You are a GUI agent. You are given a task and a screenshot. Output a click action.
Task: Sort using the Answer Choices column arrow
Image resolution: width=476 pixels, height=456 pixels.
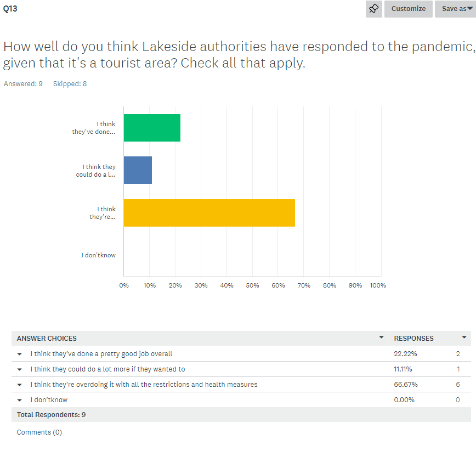pyautogui.click(x=381, y=337)
